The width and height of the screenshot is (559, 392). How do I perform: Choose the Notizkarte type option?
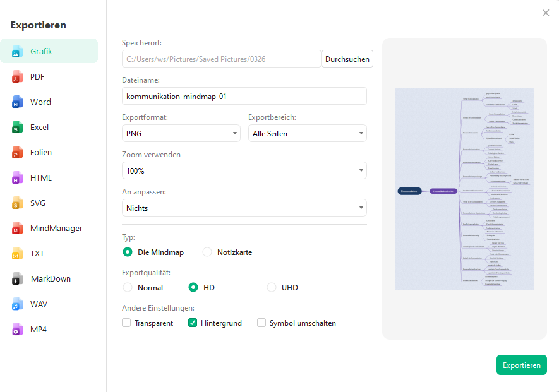point(207,252)
